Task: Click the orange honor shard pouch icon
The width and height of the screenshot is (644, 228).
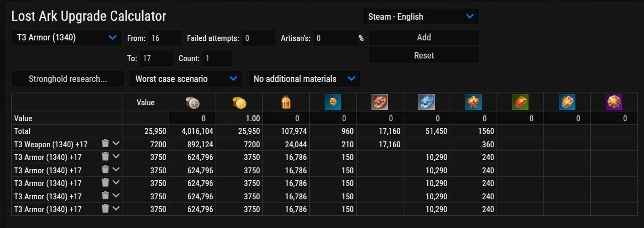Action: point(286,102)
